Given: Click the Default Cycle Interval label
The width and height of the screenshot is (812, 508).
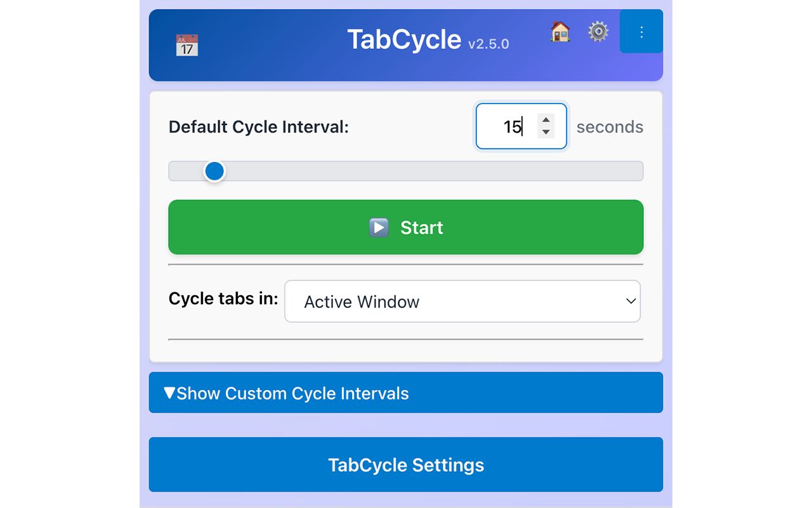Looking at the screenshot, I should 259,127.
